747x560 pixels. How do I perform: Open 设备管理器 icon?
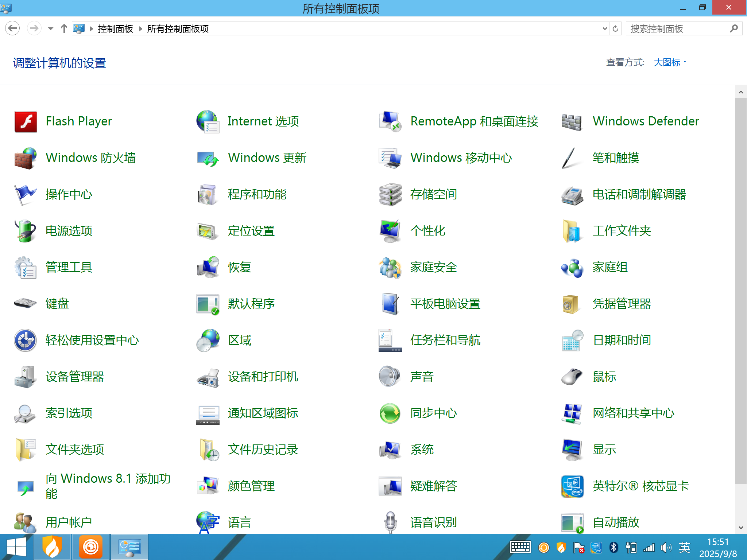tap(26, 377)
